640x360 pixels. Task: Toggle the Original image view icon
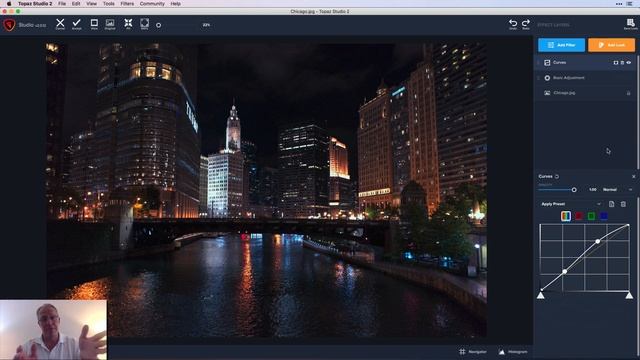[110, 23]
